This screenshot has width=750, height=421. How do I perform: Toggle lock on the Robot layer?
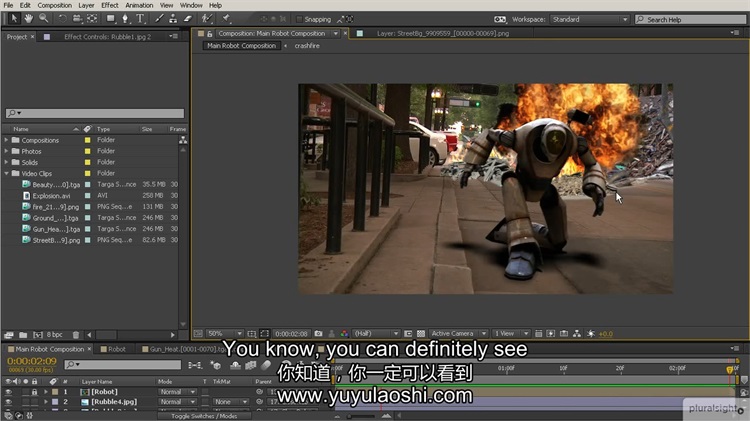tap(34, 392)
